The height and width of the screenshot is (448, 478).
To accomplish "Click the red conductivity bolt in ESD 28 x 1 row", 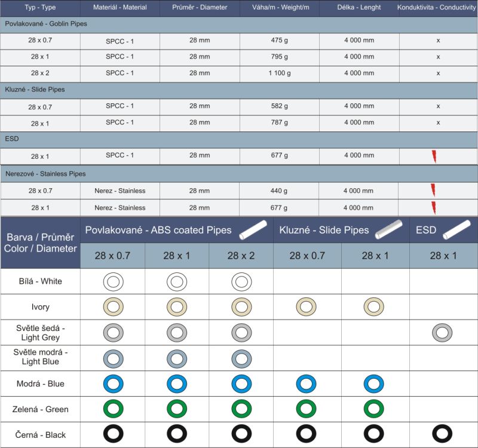I will click(434, 157).
